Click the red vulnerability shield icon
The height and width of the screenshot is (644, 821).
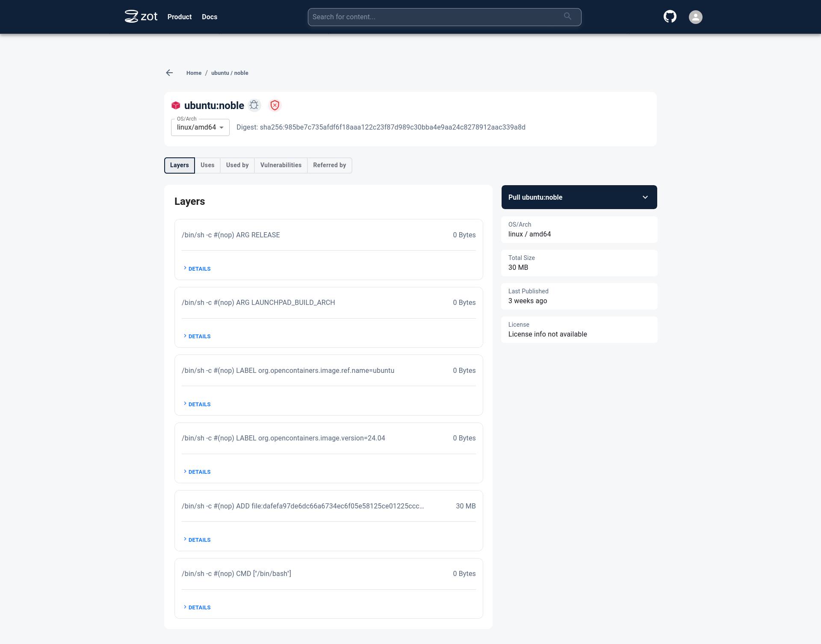pyautogui.click(x=275, y=105)
